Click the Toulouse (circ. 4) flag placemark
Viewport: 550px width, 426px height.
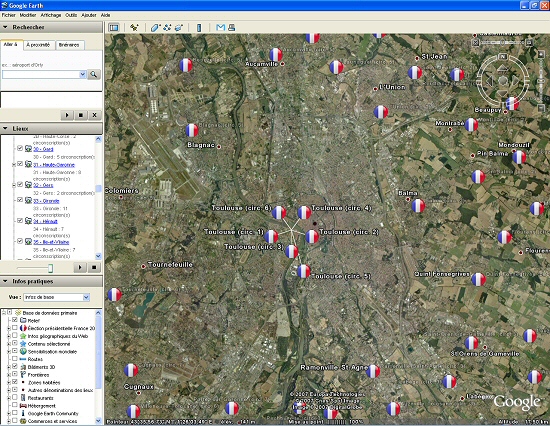pos(304,212)
